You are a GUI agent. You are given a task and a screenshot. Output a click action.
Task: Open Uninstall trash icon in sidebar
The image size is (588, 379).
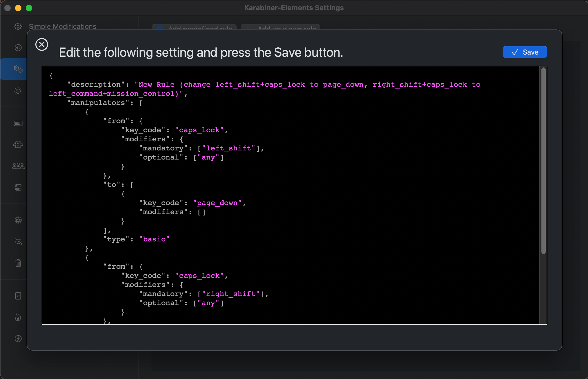18,263
